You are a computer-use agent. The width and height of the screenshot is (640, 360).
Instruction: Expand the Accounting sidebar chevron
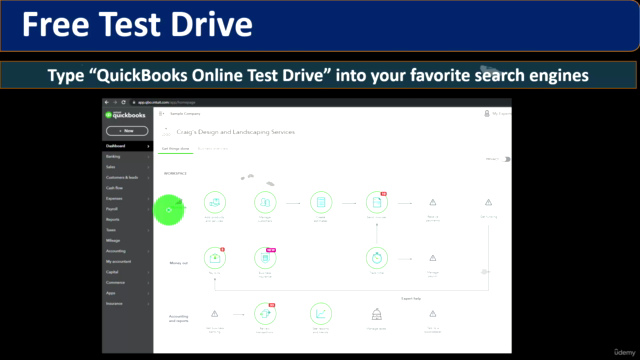(148, 251)
